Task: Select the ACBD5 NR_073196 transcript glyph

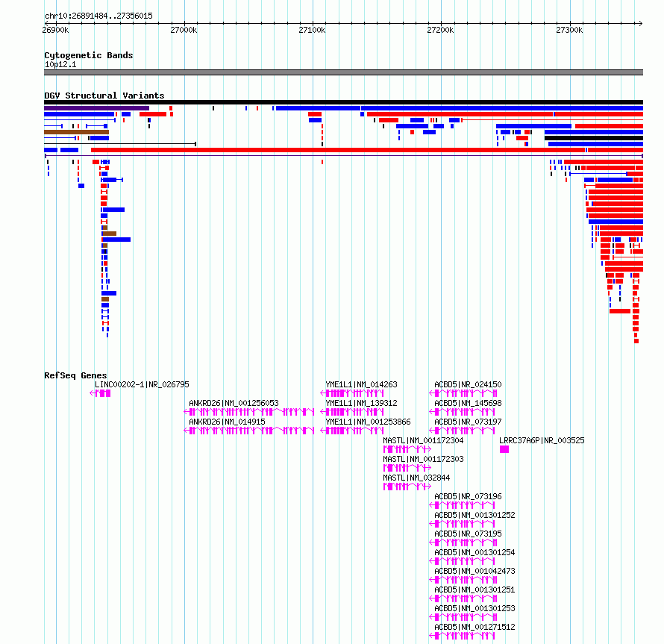Action: tap(462, 505)
